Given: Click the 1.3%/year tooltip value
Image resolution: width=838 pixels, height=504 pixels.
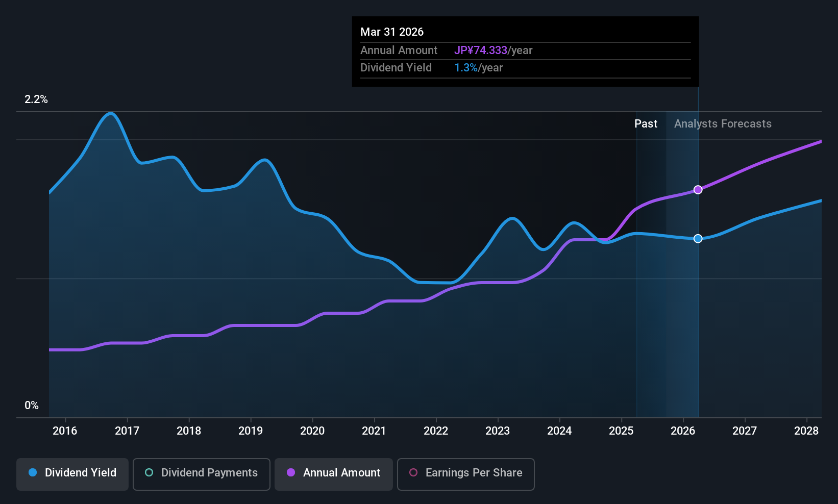Looking at the screenshot, I should (479, 68).
